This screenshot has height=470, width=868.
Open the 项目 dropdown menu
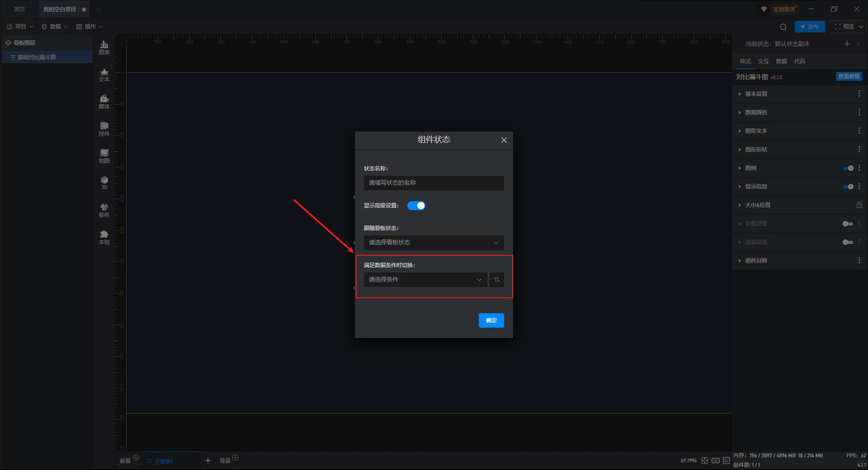click(x=20, y=27)
